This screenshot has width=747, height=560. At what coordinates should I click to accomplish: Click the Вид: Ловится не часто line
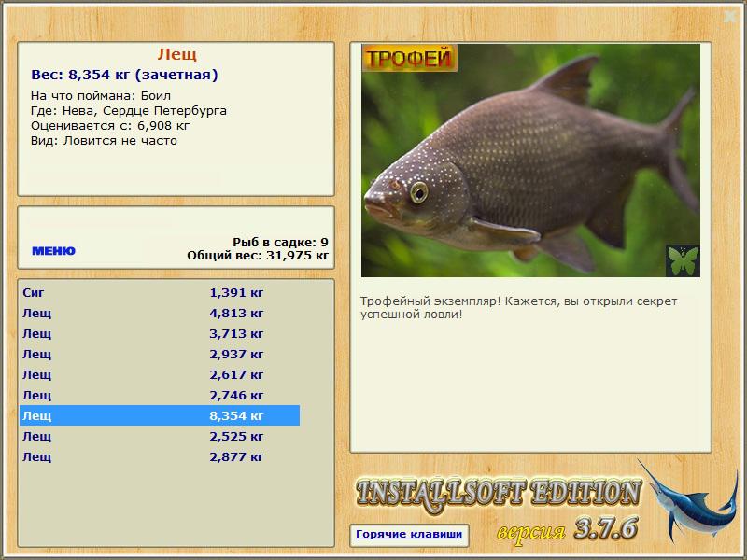pyautogui.click(x=104, y=141)
